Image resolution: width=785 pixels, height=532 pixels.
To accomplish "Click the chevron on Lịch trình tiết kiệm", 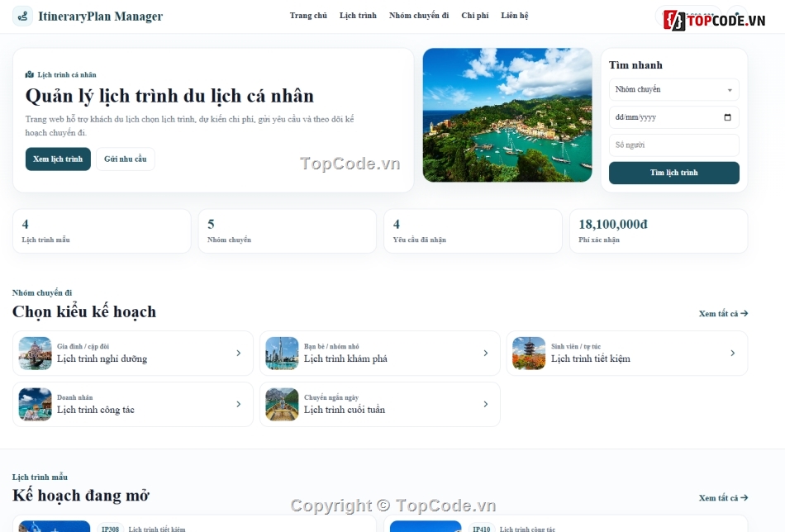I will (732, 354).
